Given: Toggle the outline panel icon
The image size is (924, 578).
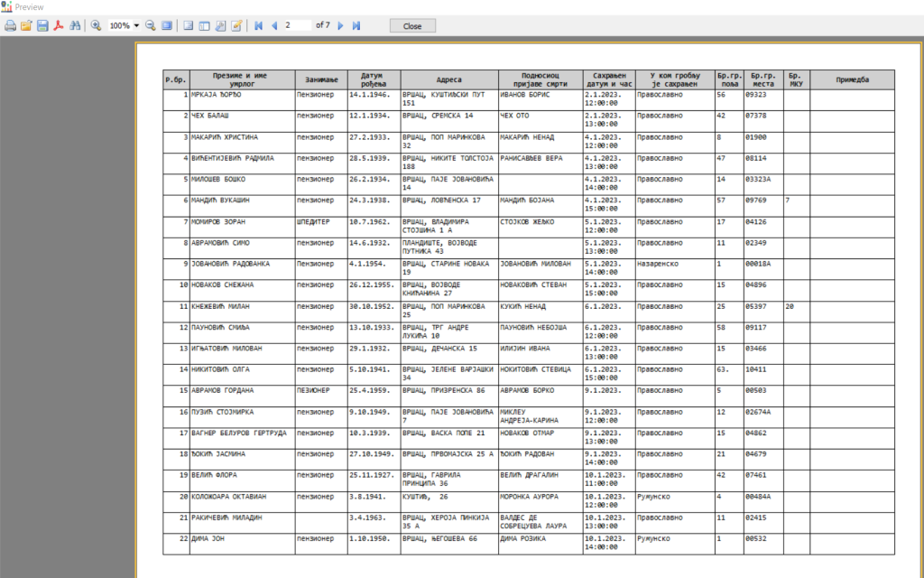Looking at the screenshot, I should (x=189, y=26).
